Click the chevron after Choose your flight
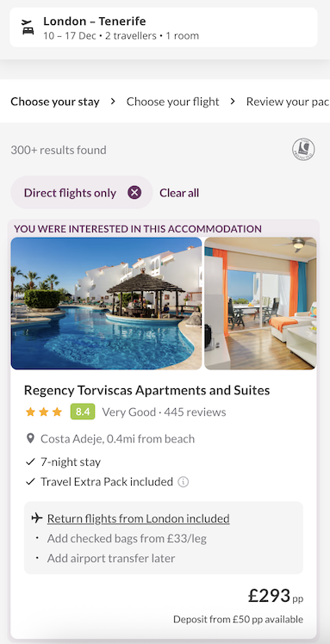 [233, 102]
